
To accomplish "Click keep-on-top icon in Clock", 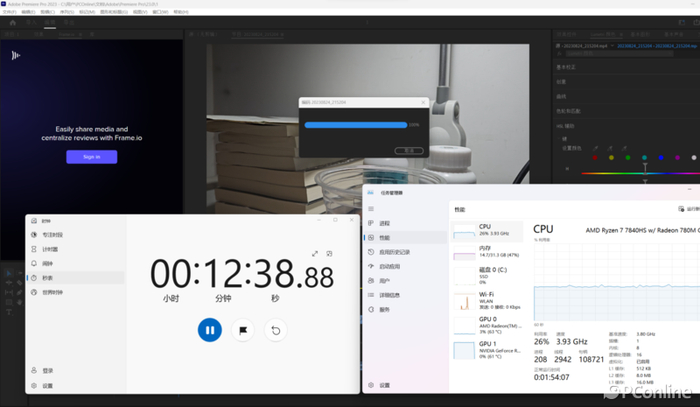I will 329,253.
